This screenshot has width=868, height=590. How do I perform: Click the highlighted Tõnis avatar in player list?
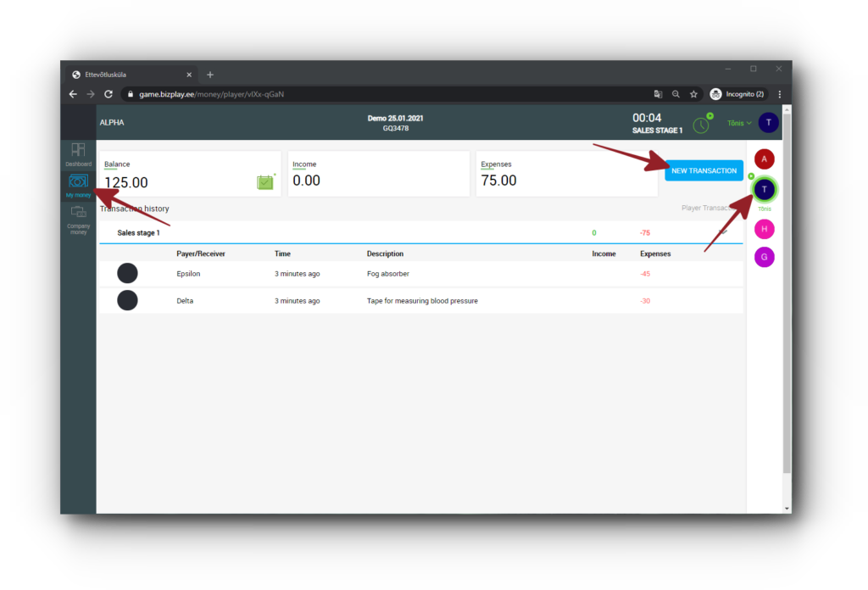(764, 189)
